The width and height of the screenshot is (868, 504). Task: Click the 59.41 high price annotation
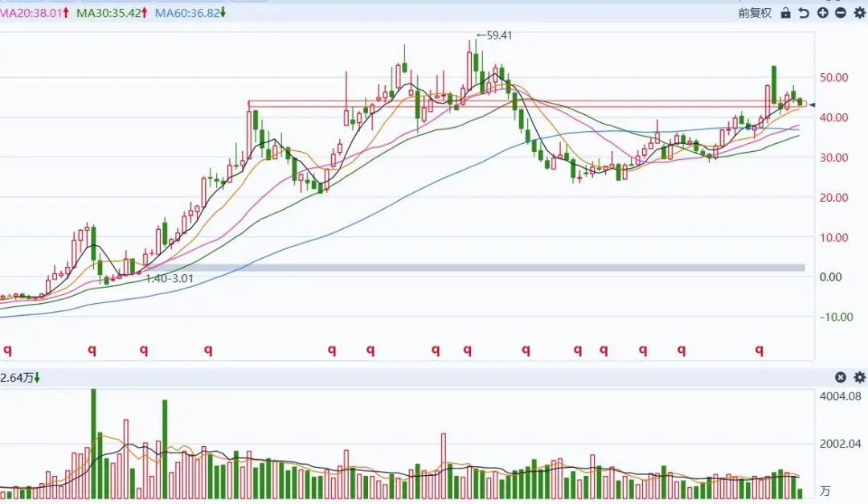[x=495, y=35]
